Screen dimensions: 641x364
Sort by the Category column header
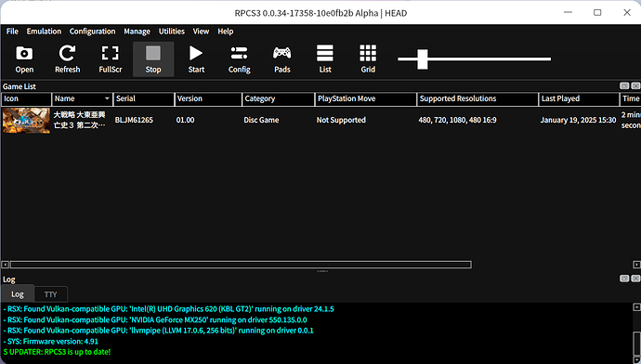pos(279,98)
